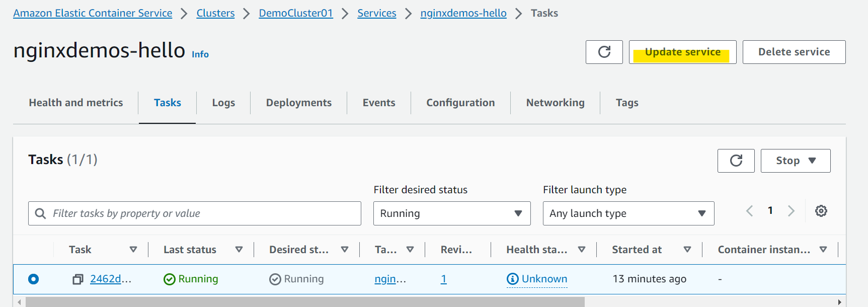Click the 13 minutes ago cell
The height and width of the screenshot is (307, 868).
[x=649, y=279]
